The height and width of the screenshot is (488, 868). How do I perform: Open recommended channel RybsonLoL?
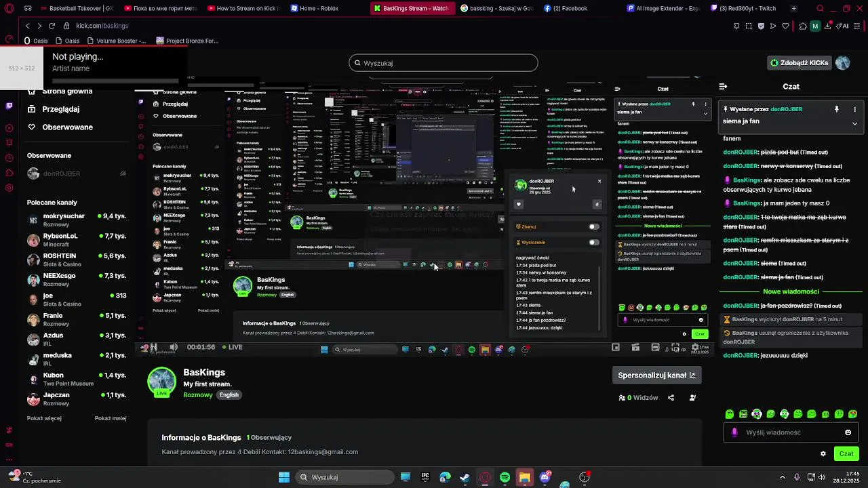click(x=76, y=240)
